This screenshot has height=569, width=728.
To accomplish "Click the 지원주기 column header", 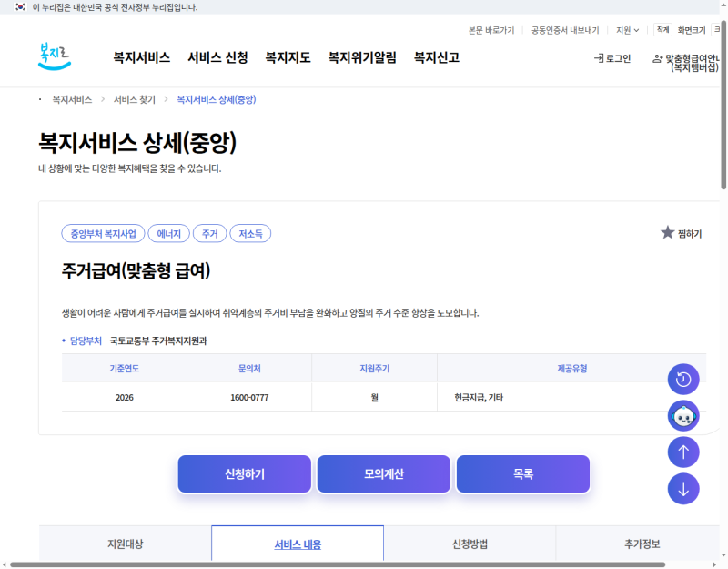I will [375, 369].
